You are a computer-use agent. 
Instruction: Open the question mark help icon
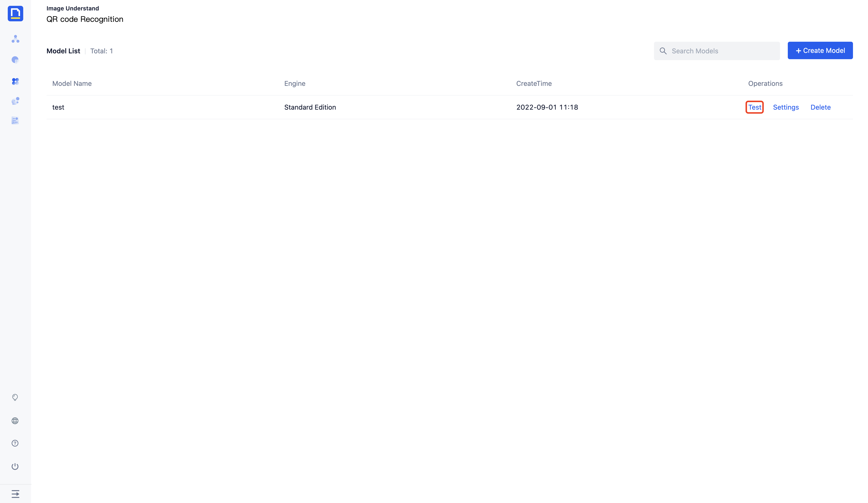coord(15,443)
